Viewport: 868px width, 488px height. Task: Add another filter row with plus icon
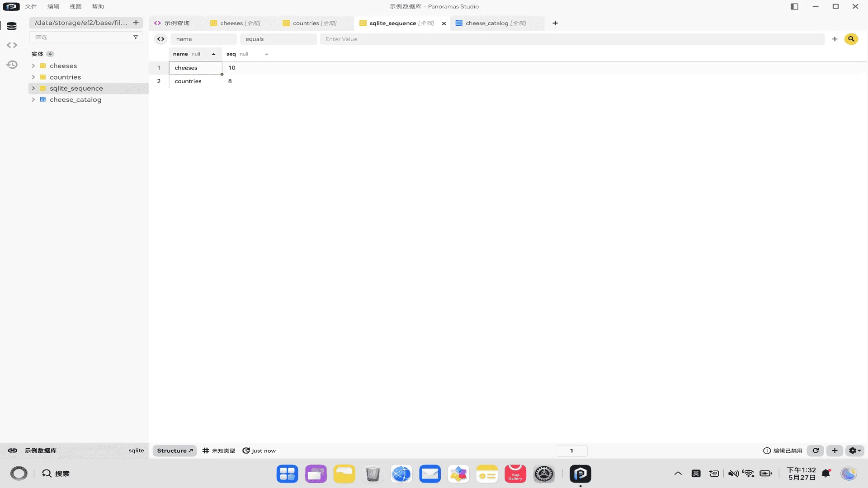[x=835, y=39]
